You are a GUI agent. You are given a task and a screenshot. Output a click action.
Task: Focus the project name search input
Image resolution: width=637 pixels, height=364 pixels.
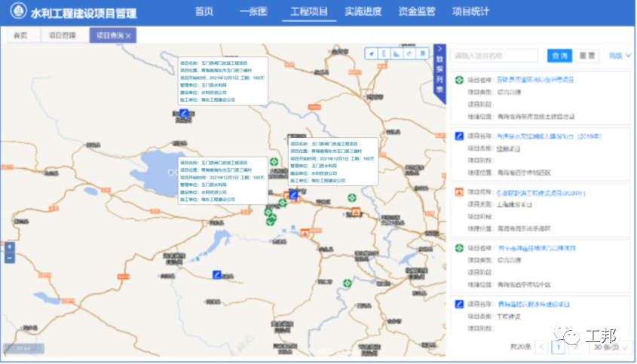coord(494,56)
